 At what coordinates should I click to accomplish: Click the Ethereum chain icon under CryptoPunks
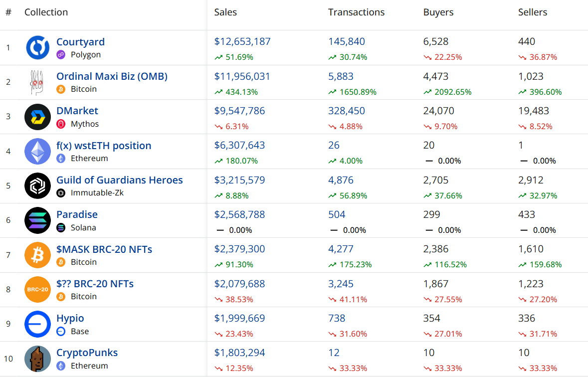[61, 366]
